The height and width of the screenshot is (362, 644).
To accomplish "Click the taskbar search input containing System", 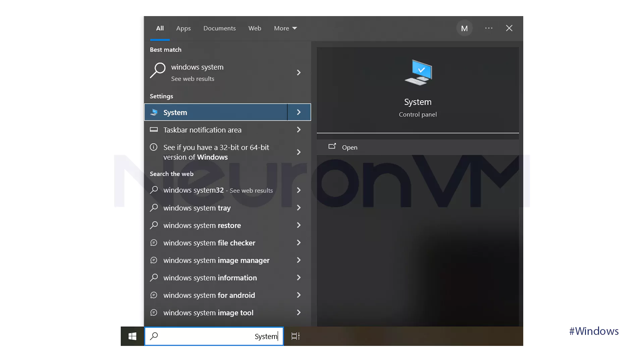I will (214, 336).
